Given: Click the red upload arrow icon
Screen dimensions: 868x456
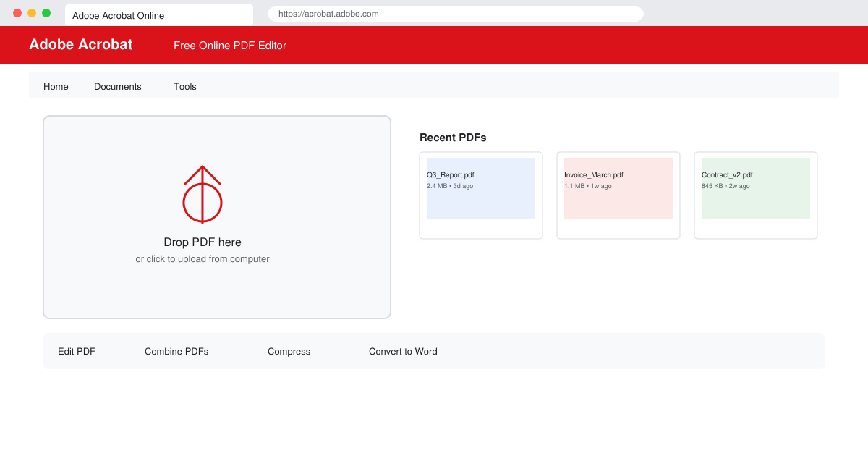Looking at the screenshot, I should click(x=203, y=195).
